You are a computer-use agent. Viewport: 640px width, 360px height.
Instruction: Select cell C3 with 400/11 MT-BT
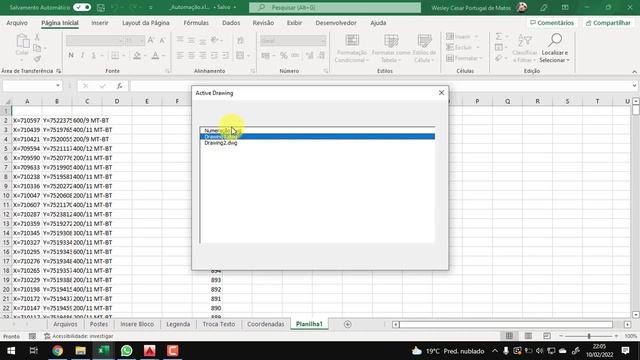pyautogui.click(x=87, y=130)
